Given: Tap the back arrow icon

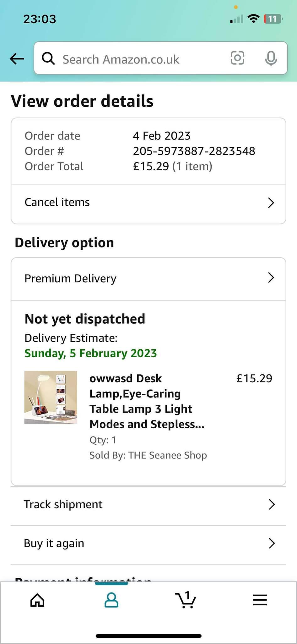Looking at the screenshot, I should tap(17, 58).
